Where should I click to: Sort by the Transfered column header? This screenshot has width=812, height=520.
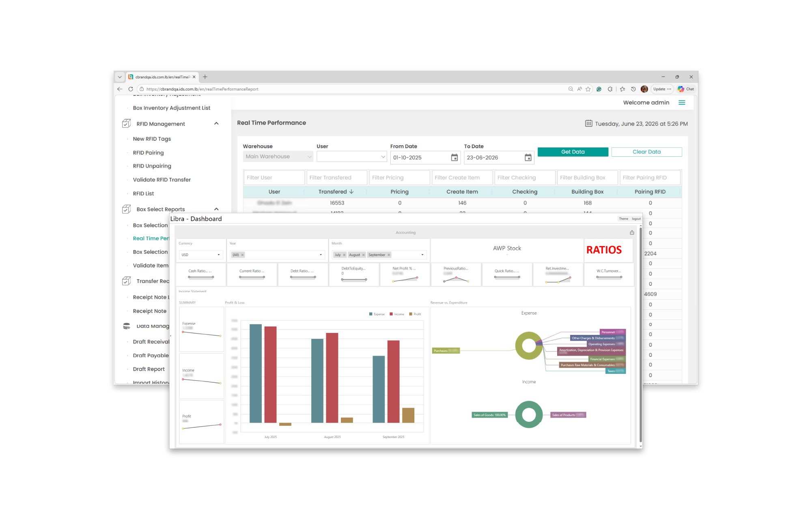coord(336,192)
